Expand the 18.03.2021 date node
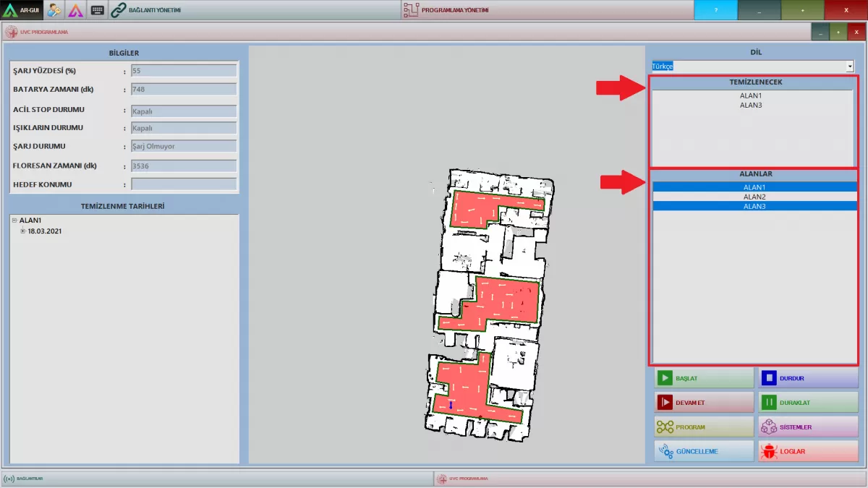Screen dimensions: 868x488 point(22,231)
